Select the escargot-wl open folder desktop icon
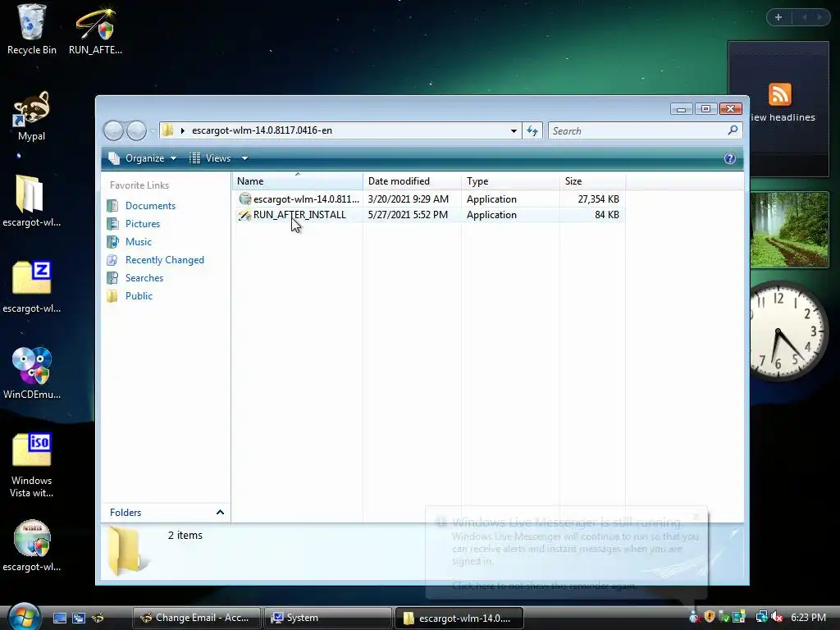The height and width of the screenshot is (630, 840). 32,201
